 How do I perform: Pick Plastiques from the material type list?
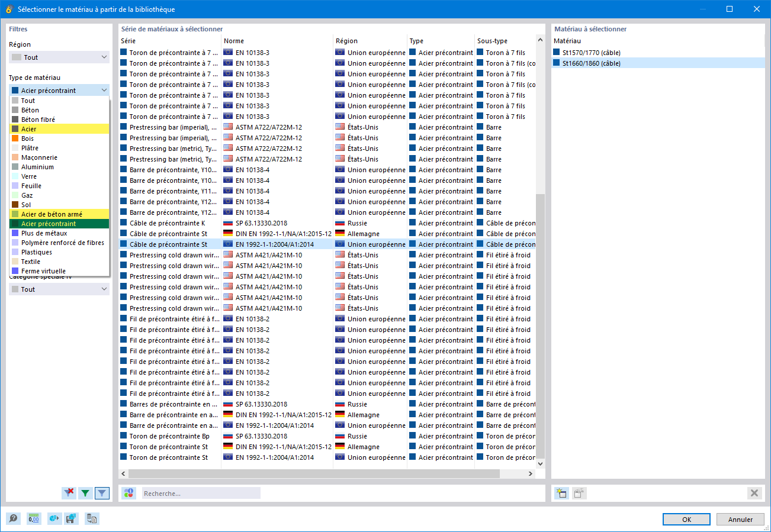tap(59, 252)
